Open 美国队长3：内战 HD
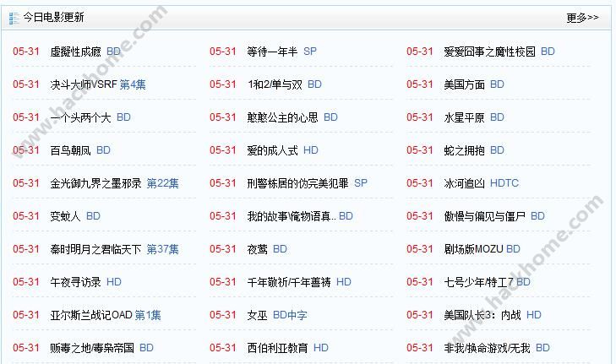Viewport: 616px width, 364px height. (x=493, y=315)
